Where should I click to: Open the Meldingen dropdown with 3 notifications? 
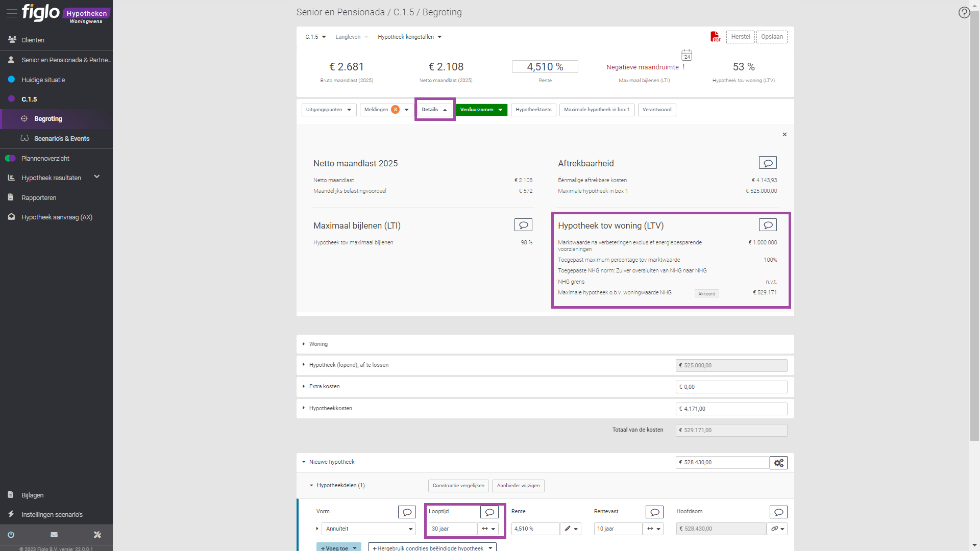pyautogui.click(x=386, y=110)
